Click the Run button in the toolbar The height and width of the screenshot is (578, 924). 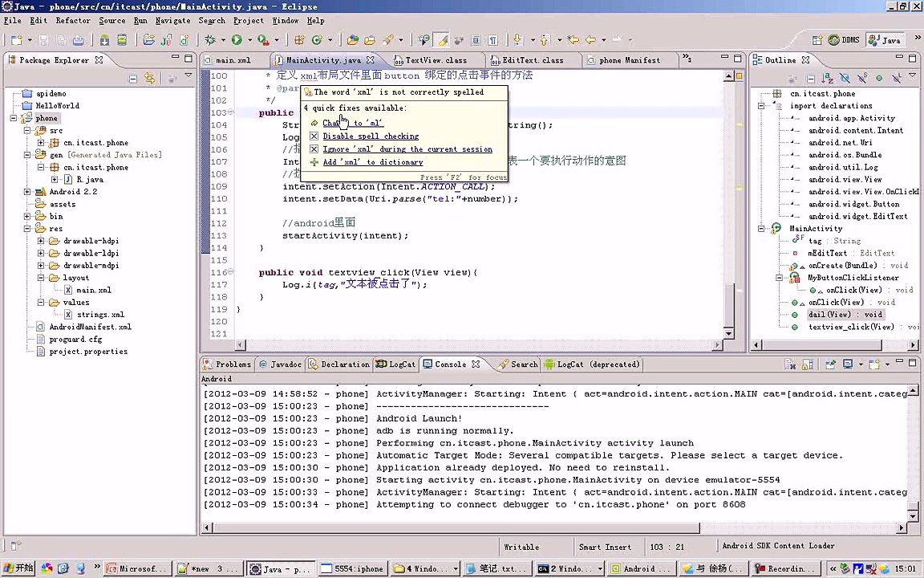(x=237, y=39)
